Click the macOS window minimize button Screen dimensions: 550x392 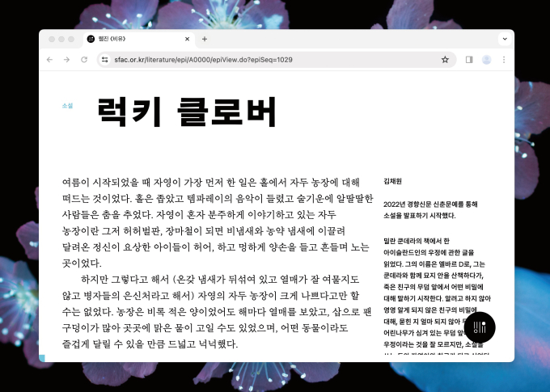point(61,39)
